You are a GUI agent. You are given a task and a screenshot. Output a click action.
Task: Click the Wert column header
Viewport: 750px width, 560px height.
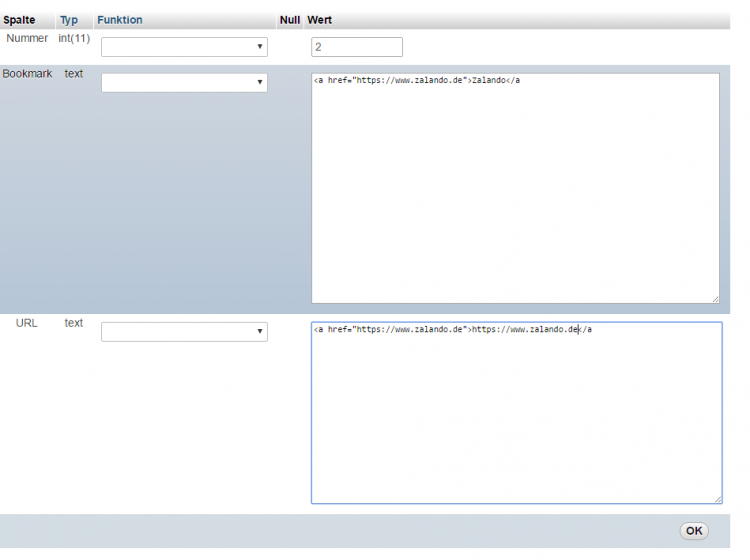click(320, 20)
